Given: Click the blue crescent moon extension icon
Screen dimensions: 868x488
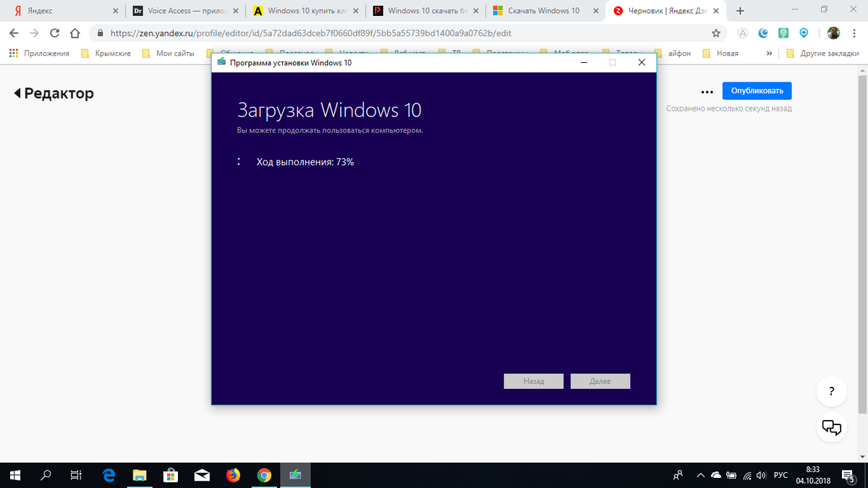Looking at the screenshot, I should (763, 33).
